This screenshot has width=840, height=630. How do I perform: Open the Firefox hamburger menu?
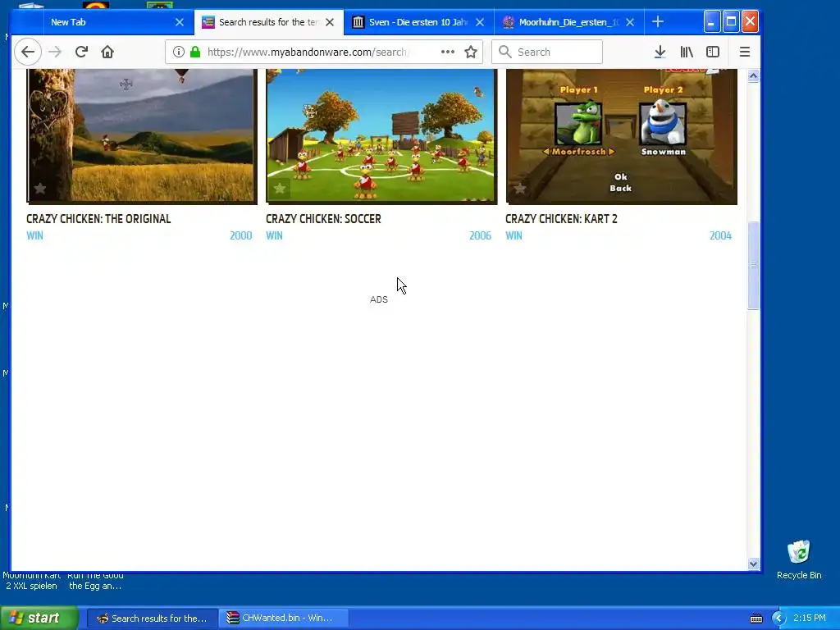[x=745, y=52]
